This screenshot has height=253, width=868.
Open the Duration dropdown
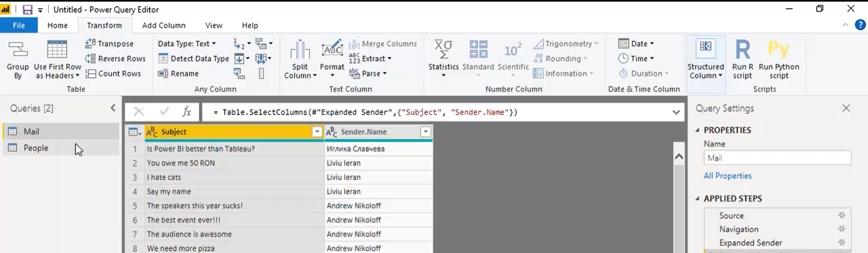(x=644, y=73)
